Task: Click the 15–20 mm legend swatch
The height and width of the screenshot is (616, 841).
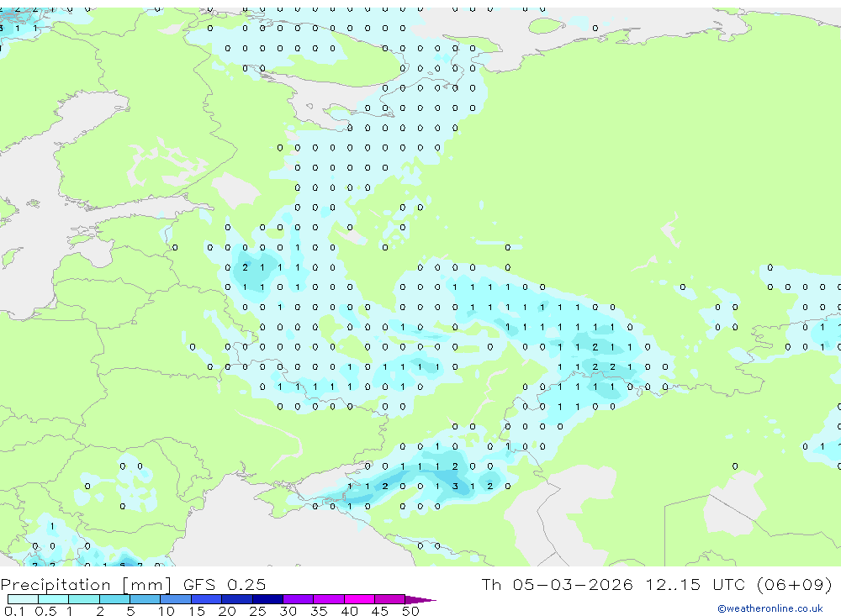Action: point(207,599)
